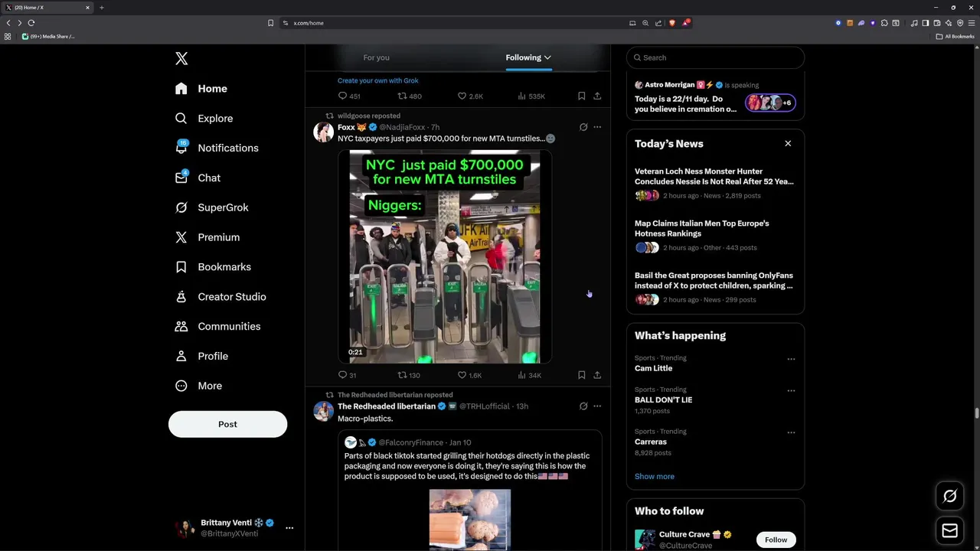Viewport: 980px width, 551px height.
Task: Reply to the post with 451 replies
Action: [x=349, y=96]
